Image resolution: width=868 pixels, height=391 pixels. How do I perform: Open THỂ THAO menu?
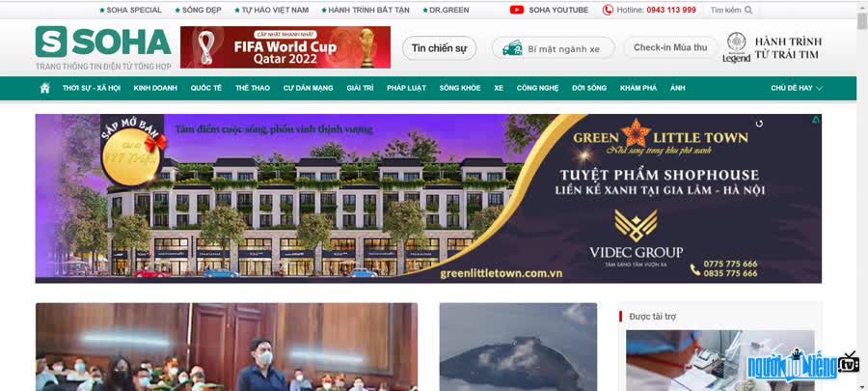pos(253,88)
